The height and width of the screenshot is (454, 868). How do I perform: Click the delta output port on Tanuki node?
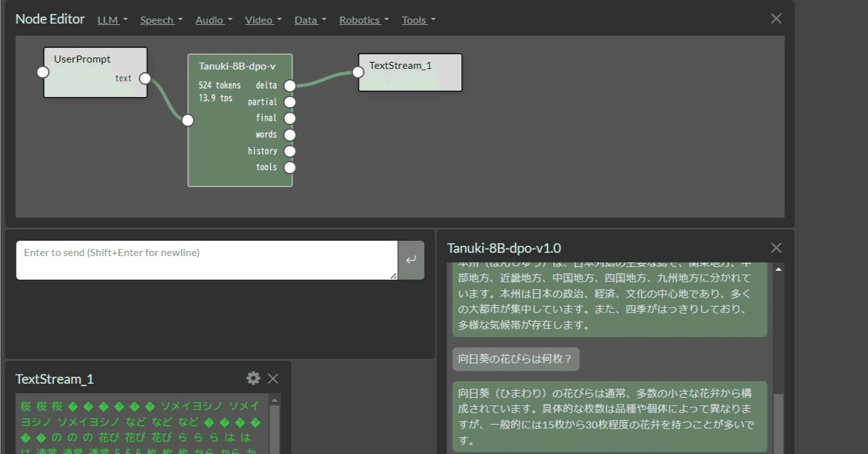[x=290, y=85]
